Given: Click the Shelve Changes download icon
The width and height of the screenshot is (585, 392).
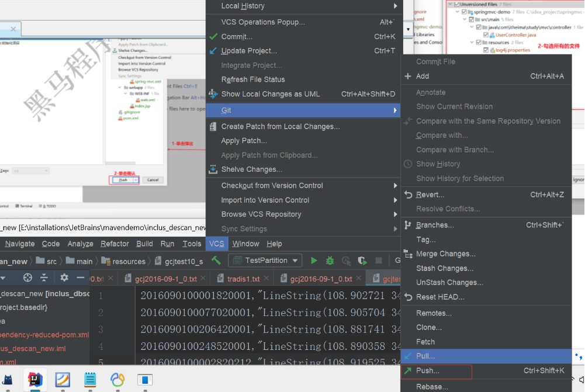Looking at the screenshot, I should 213,169.
